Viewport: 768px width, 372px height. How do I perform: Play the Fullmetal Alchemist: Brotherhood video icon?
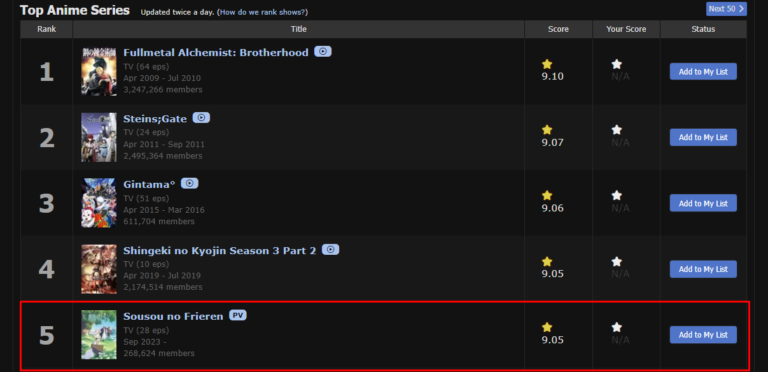[323, 51]
